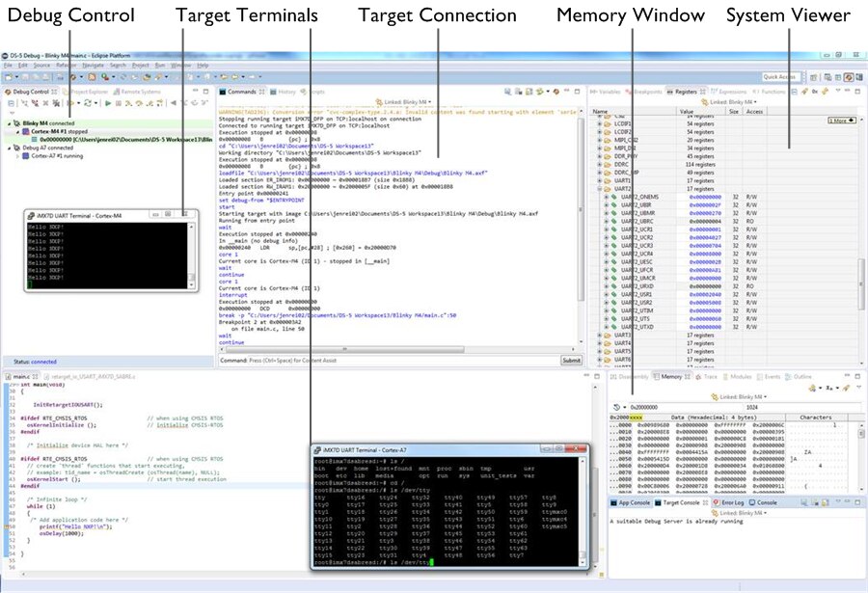Select the Cortex-M4 #1 stopped tree item

click(x=59, y=132)
